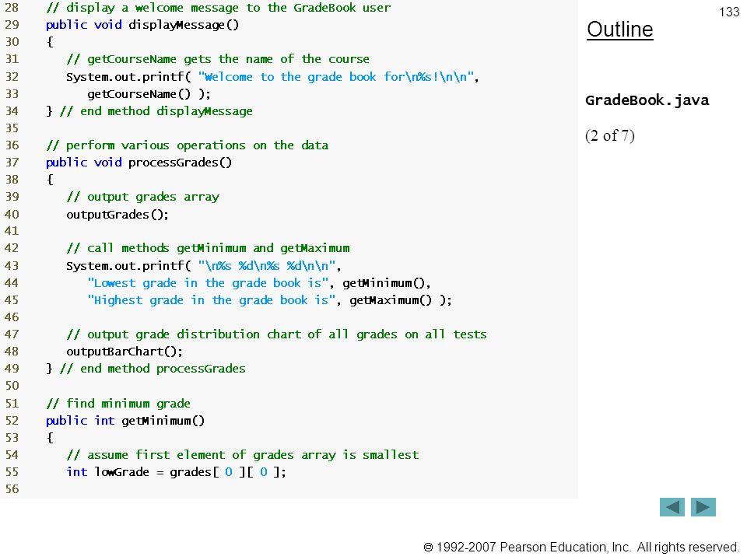Select "public int getMinimum()" declaration
The image size is (747, 560).
(x=124, y=421)
